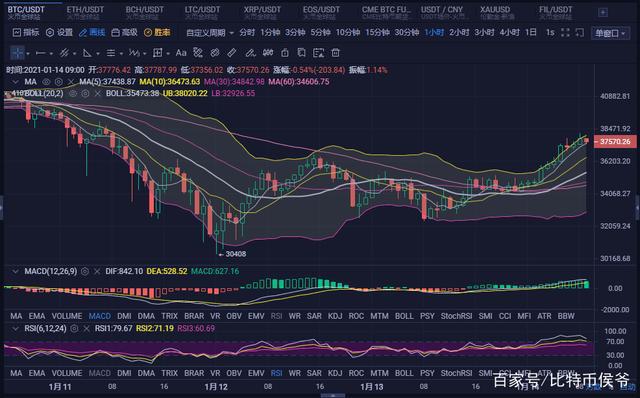Click the pencil freehand draw icon
The height and width of the screenshot is (398, 640).
click(x=250, y=53)
